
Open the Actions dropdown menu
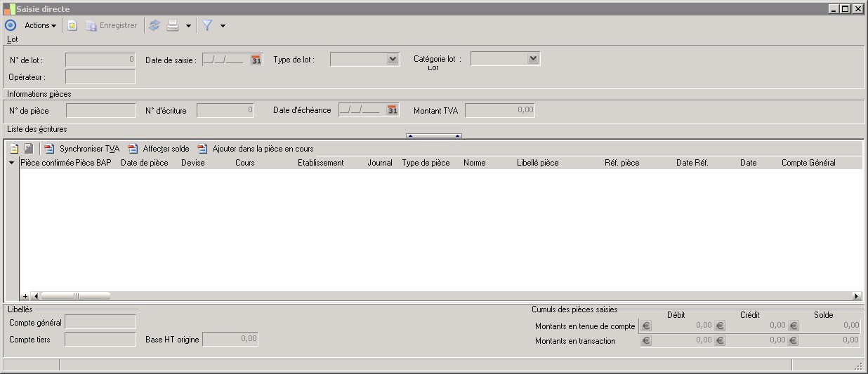(40, 25)
